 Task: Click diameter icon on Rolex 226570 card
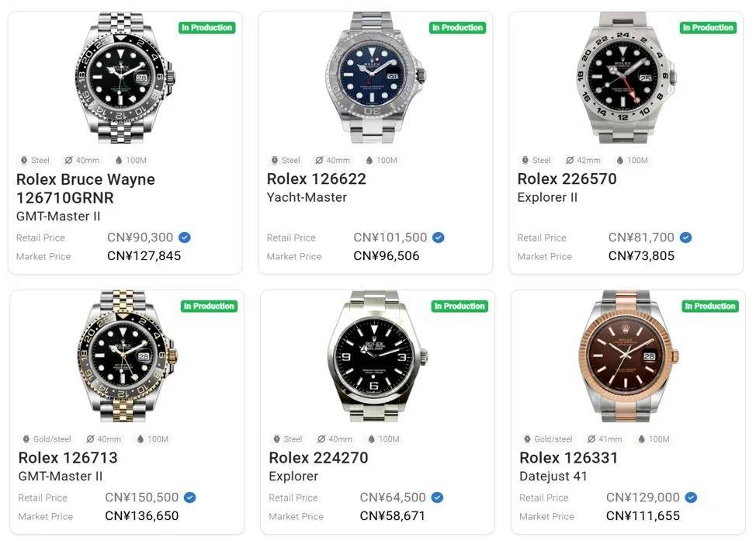(570, 160)
